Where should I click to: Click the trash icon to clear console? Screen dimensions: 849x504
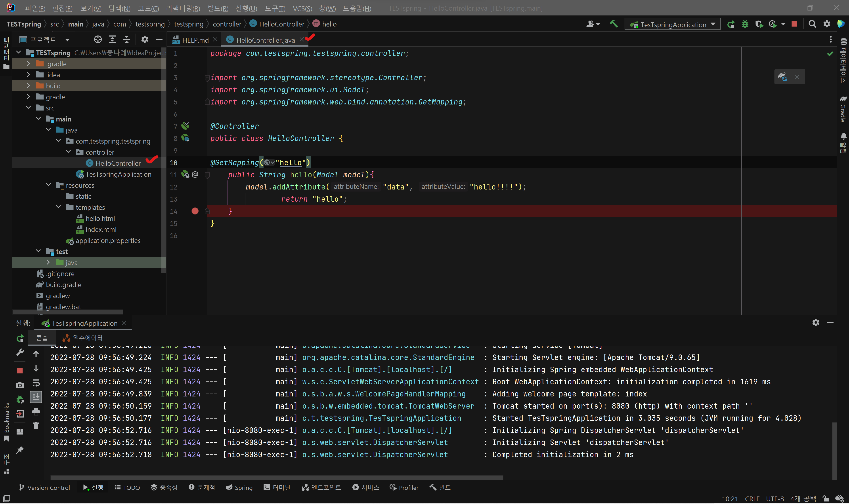pos(36,426)
